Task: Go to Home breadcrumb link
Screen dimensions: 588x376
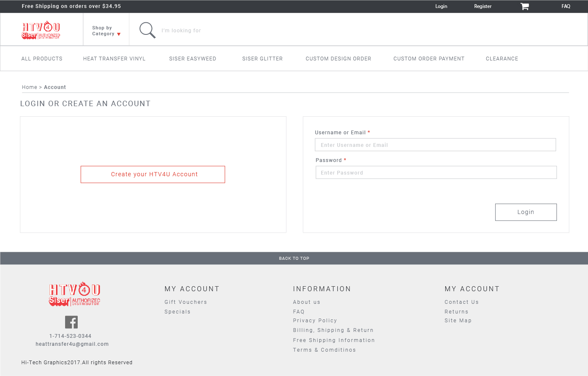Action: (29, 87)
